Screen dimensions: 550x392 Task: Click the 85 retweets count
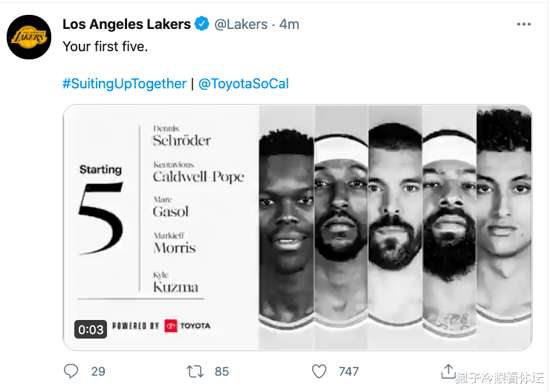(221, 371)
